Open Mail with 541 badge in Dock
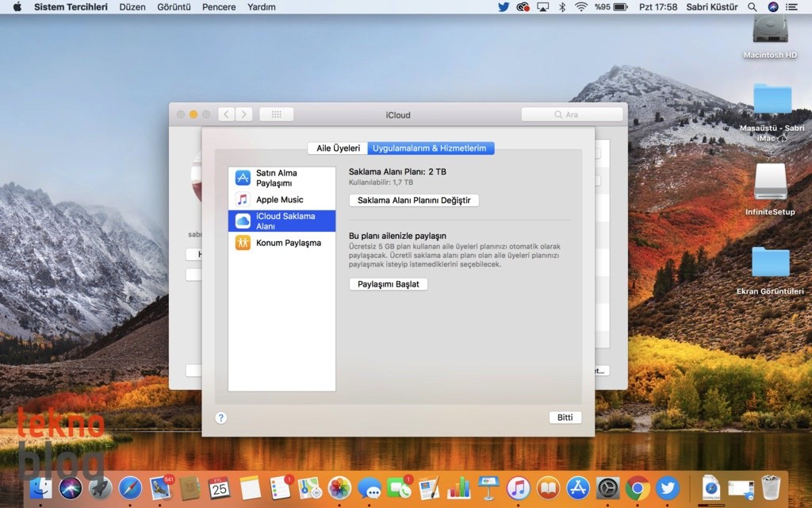 160,488
